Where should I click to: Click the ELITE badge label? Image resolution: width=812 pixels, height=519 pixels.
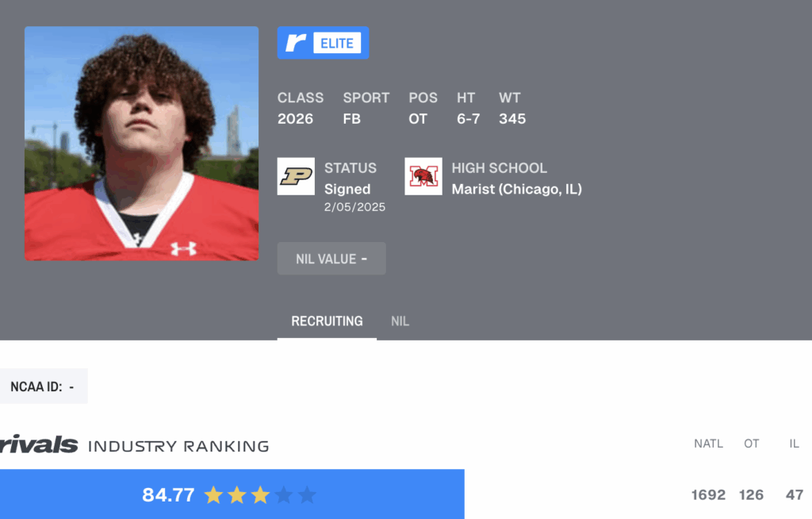(337, 43)
